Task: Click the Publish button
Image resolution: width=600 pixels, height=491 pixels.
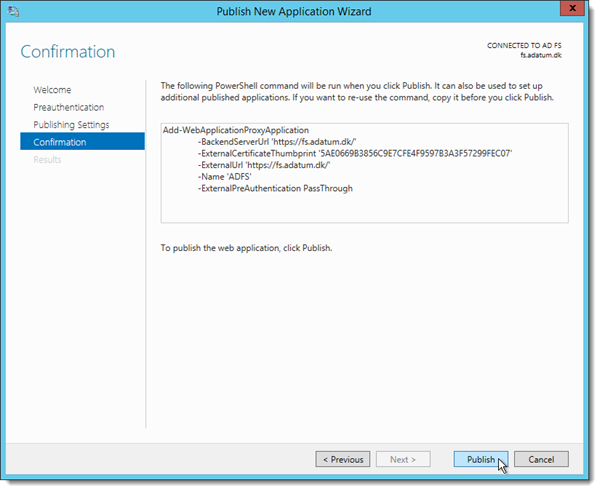Action: tap(481, 459)
